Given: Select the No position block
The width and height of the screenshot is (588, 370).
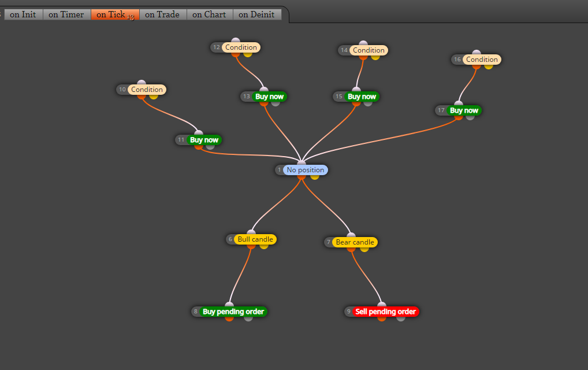Looking at the screenshot, I should [305, 170].
